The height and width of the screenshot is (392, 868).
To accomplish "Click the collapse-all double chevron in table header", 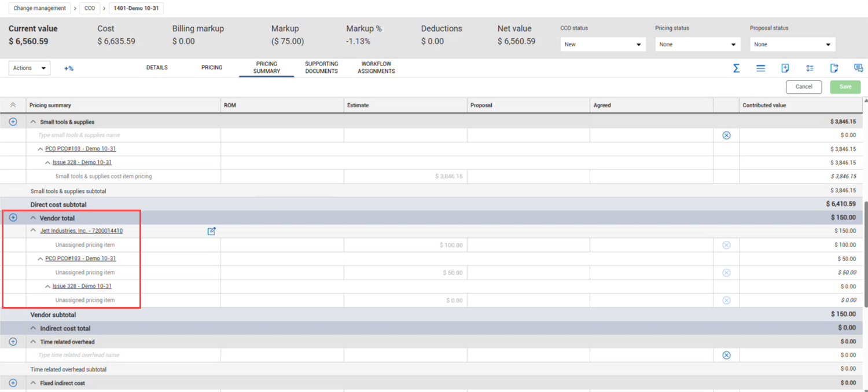I will [x=13, y=105].
